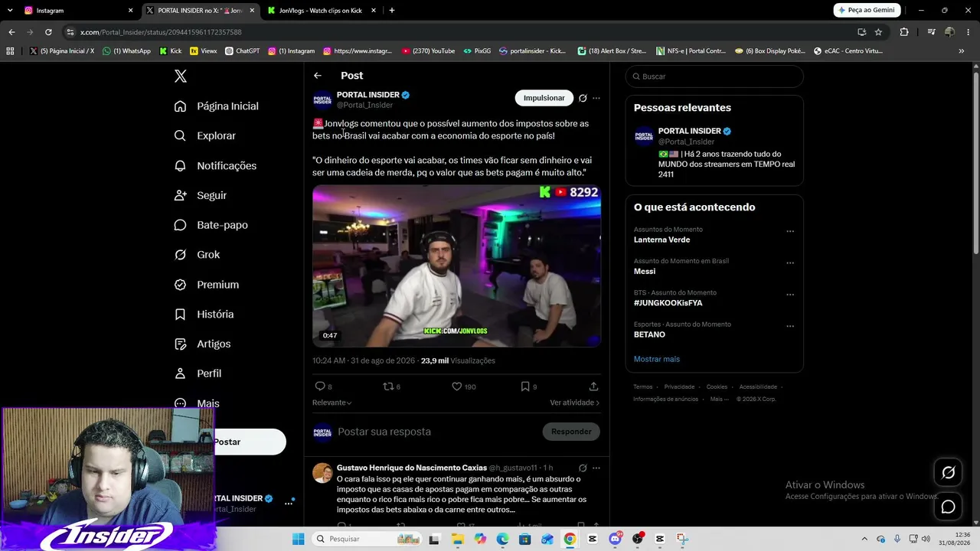Open the Windows Start menu

pyautogui.click(x=298, y=539)
